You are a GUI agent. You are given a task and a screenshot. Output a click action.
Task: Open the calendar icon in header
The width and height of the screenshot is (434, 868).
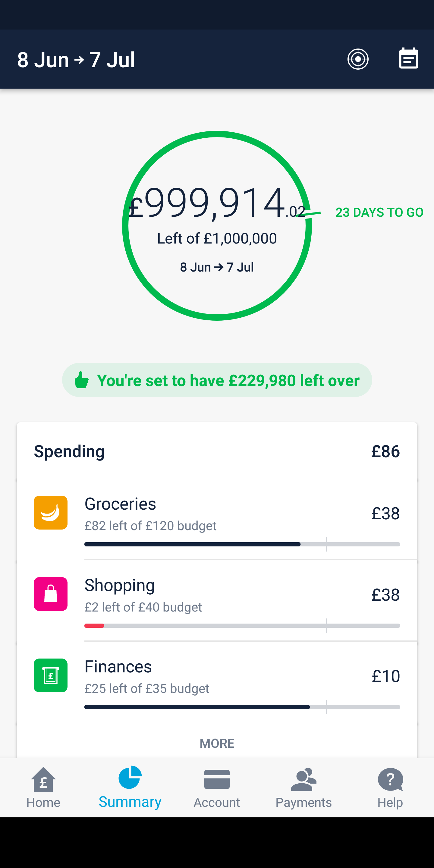408,59
